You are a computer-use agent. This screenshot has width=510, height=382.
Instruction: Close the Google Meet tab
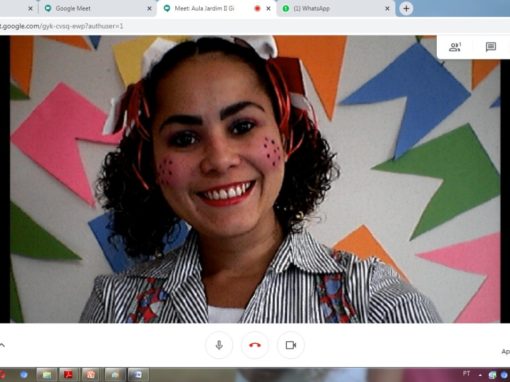(149, 9)
